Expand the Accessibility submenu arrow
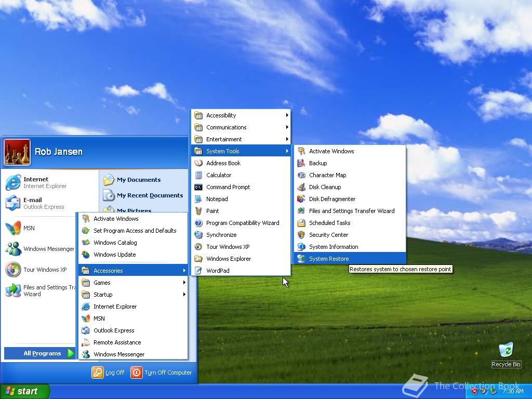Image resolution: width=532 pixels, height=399 pixels. pyautogui.click(x=287, y=115)
